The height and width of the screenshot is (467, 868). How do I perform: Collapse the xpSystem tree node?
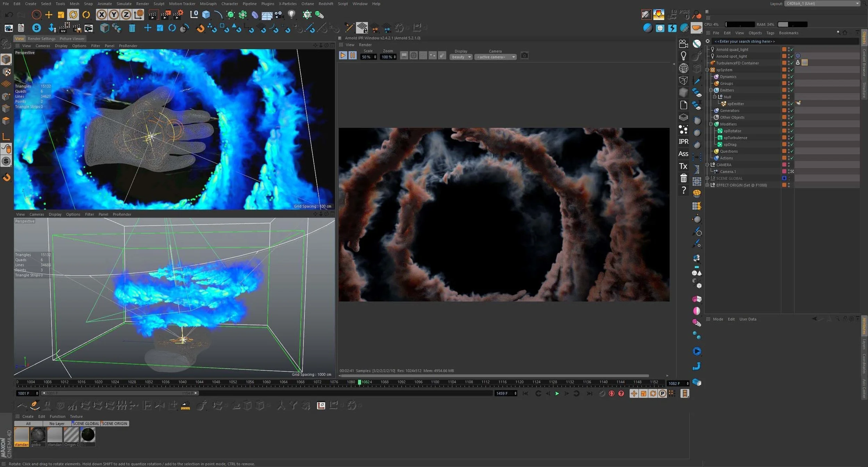(707, 70)
